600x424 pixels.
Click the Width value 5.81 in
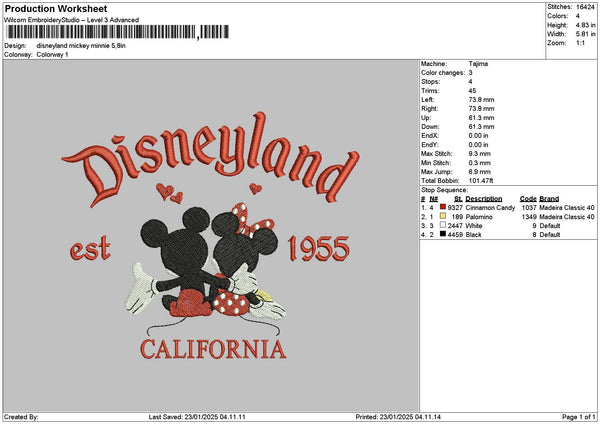click(585, 34)
